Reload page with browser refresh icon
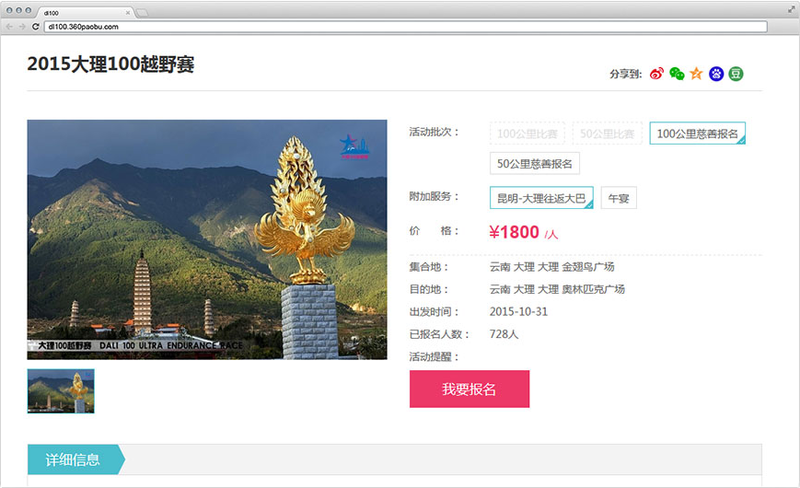This screenshot has width=800, height=488. (35, 27)
